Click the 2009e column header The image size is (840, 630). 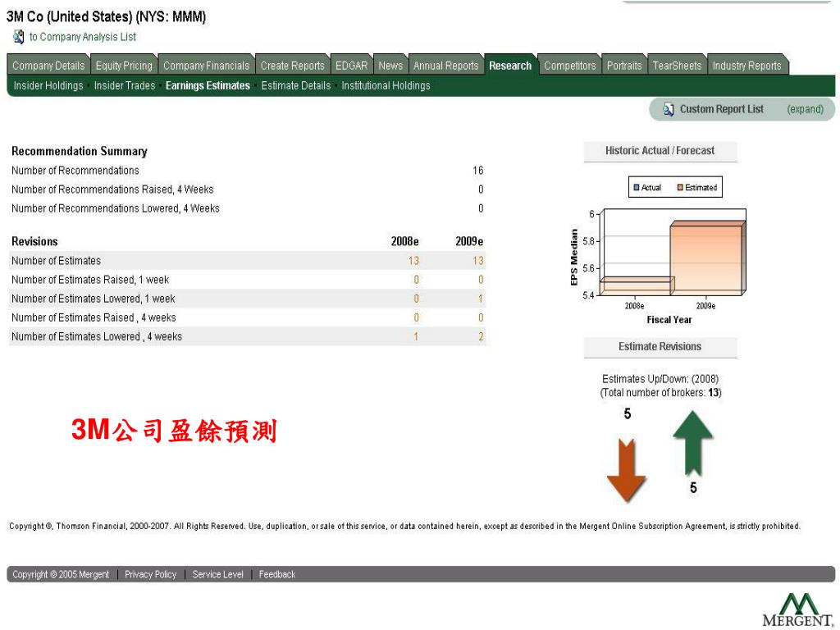(469, 242)
